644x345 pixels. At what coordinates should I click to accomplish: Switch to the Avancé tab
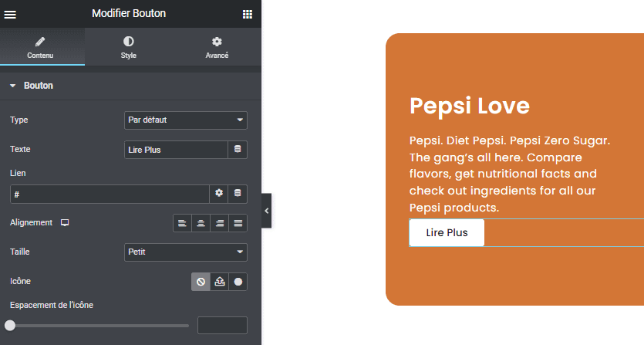click(217, 47)
